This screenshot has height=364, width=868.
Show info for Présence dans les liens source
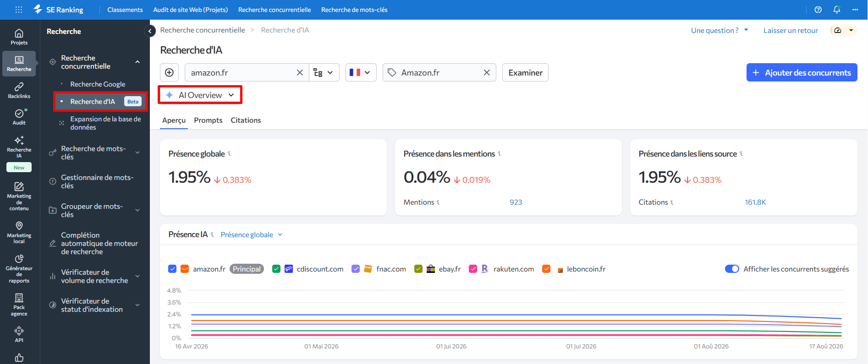[x=742, y=154]
